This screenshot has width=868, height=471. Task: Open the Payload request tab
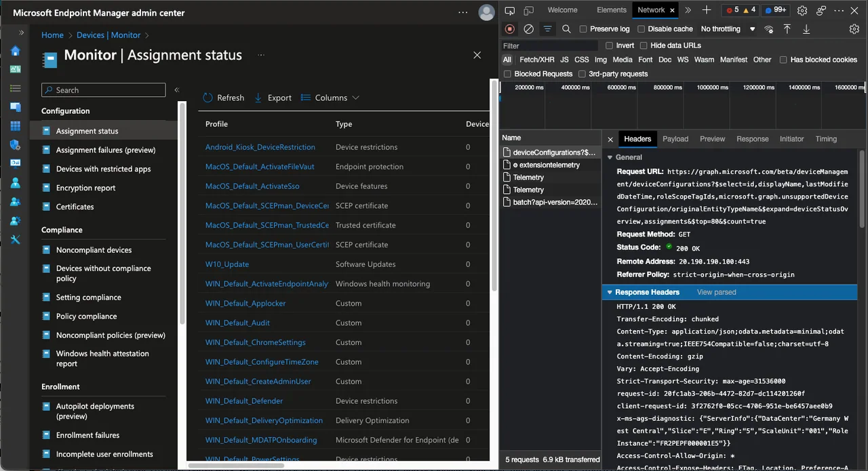click(675, 139)
